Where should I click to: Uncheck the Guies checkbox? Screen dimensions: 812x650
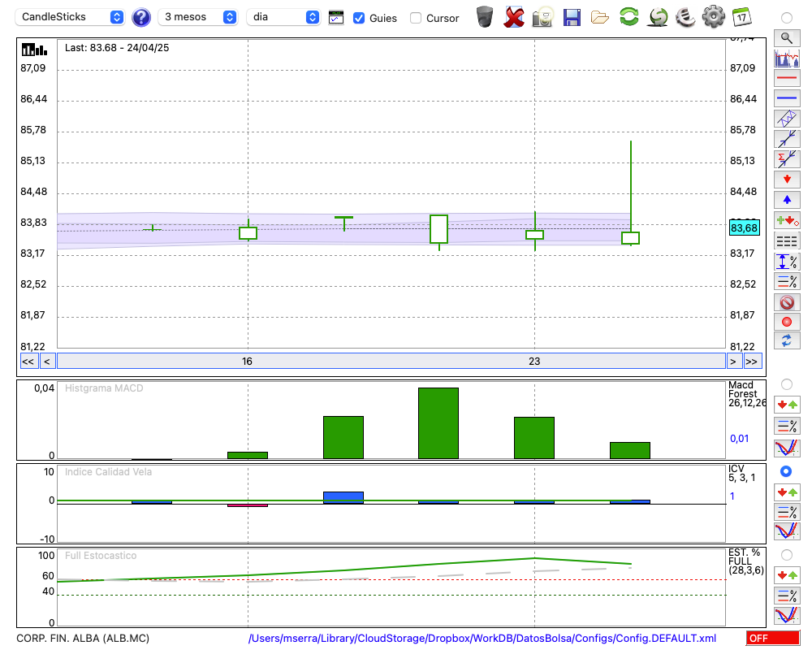tap(358, 18)
